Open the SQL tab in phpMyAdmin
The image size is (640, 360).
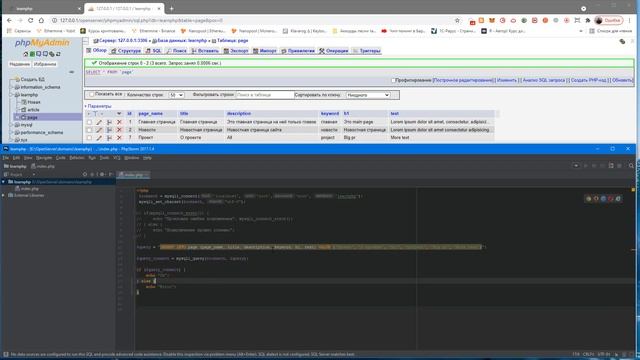[154, 51]
